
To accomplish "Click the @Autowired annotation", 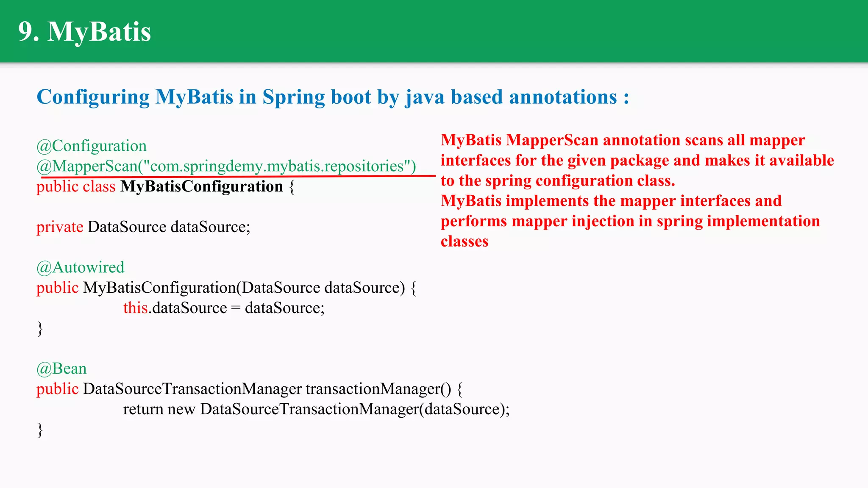I will click(x=81, y=267).
